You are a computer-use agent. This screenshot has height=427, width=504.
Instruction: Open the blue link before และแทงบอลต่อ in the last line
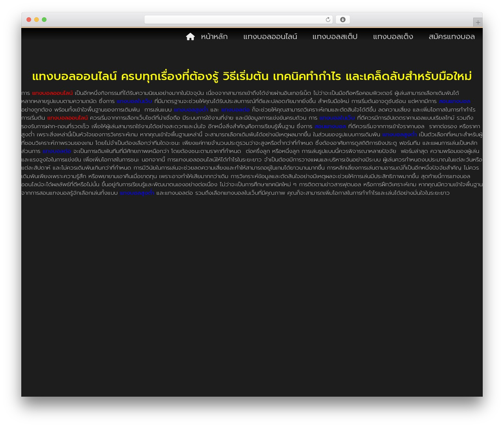(137, 193)
